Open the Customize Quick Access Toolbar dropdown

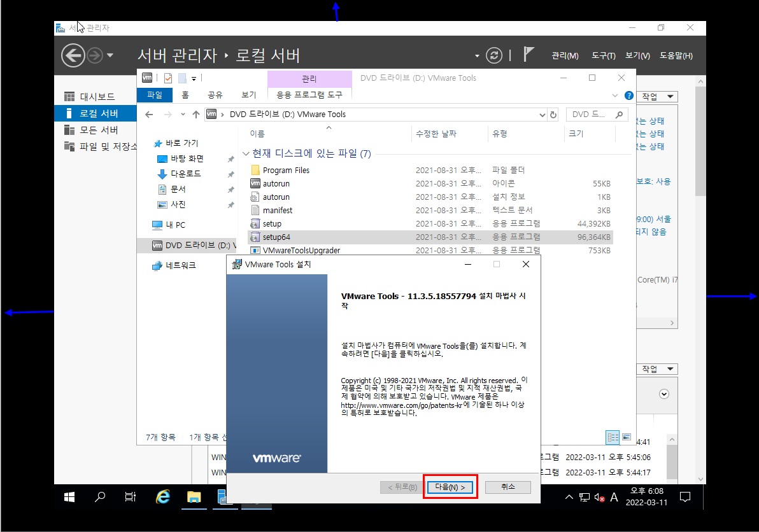[194, 78]
